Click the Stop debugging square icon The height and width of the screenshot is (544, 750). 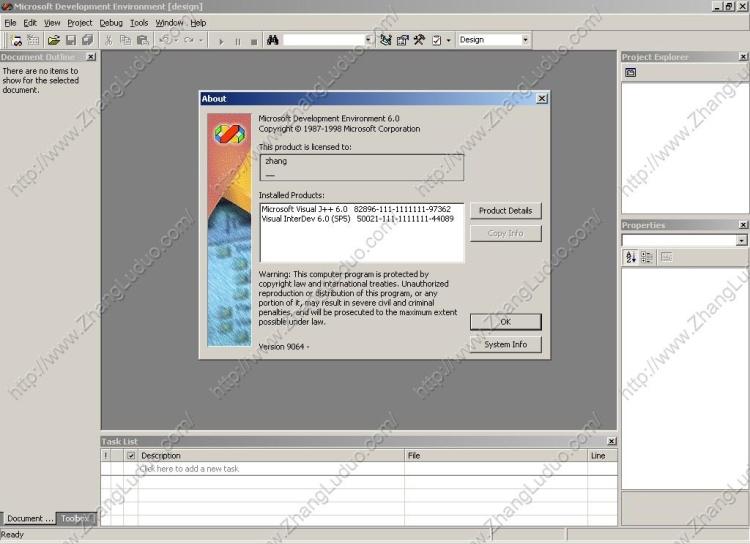click(x=254, y=41)
